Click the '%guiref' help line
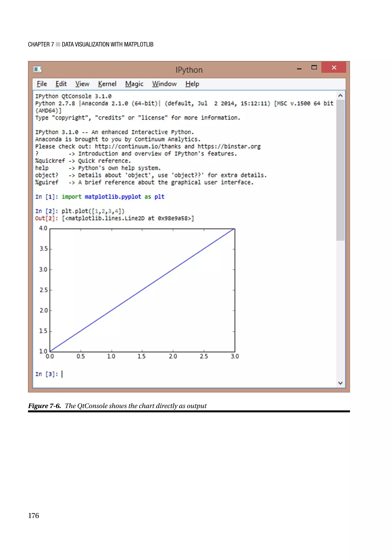Viewport: 392px width, 560px height. (144, 182)
